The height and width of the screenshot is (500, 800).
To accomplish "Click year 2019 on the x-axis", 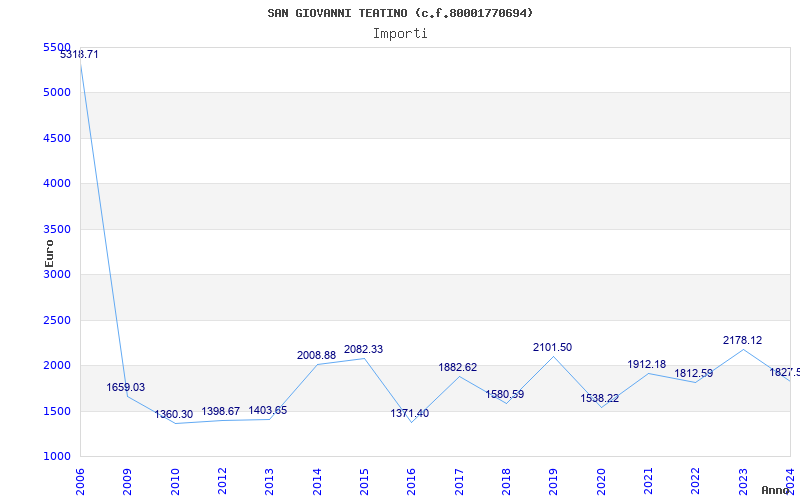I will (x=554, y=479).
